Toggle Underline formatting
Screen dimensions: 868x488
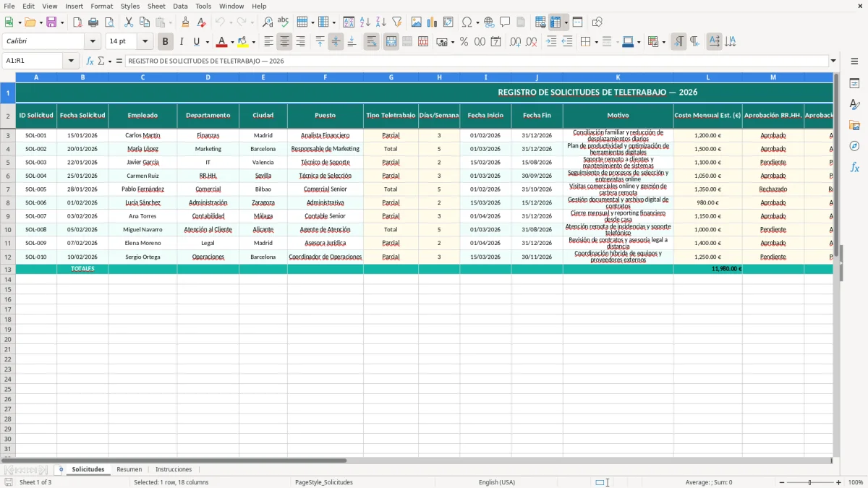pyautogui.click(x=196, y=42)
